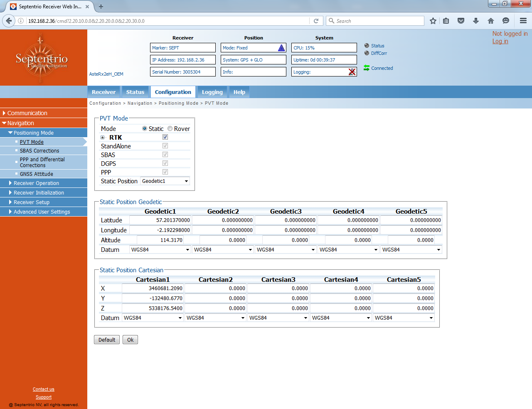Switch to the Status tab
532x409 pixels.
coord(135,92)
